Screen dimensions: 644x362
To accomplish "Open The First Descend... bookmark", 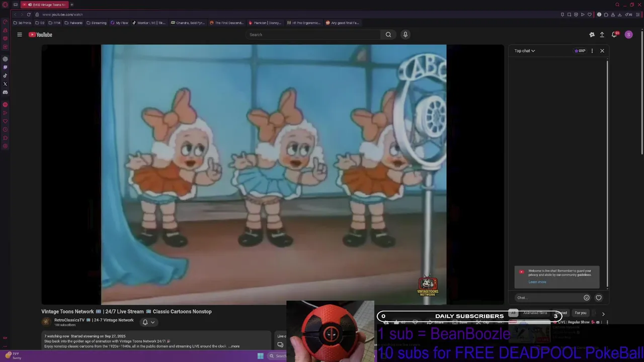I will [227, 23].
